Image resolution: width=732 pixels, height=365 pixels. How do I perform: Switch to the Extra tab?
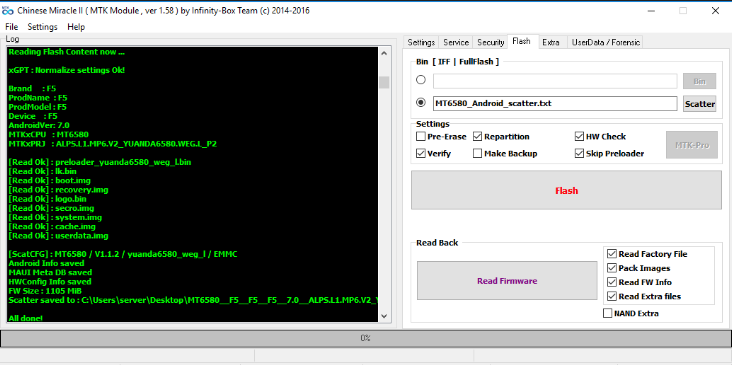click(x=551, y=42)
